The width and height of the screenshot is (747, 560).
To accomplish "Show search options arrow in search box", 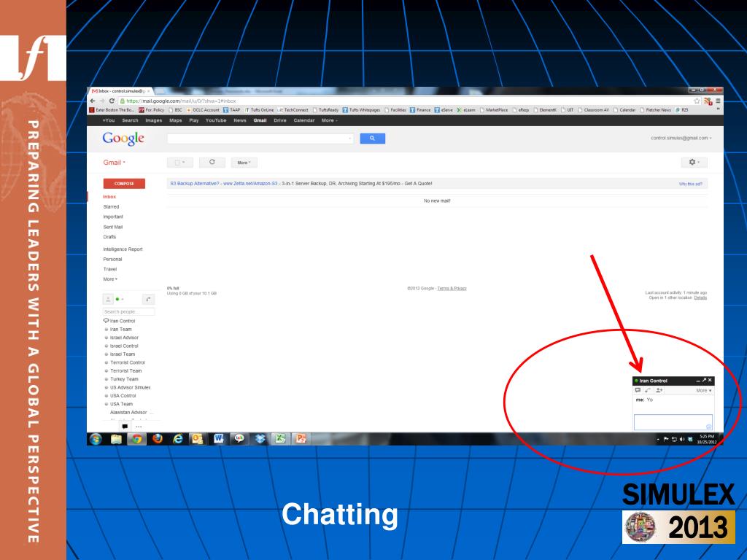I will 349,139.
